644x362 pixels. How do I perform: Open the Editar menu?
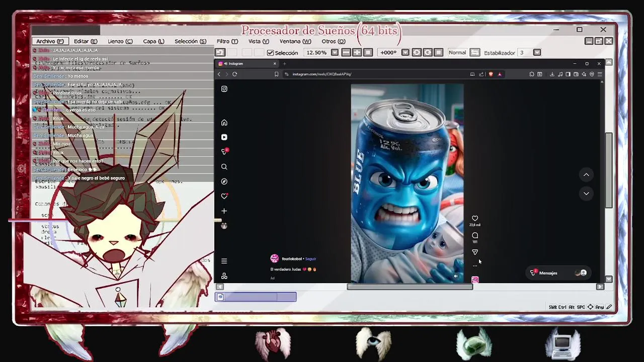(86, 41)
